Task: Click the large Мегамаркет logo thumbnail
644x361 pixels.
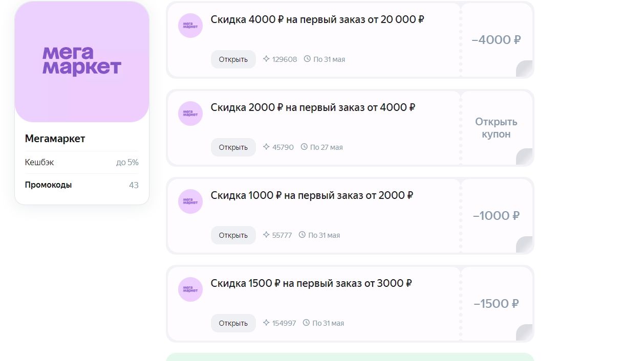Action: [x=82, y=61]
